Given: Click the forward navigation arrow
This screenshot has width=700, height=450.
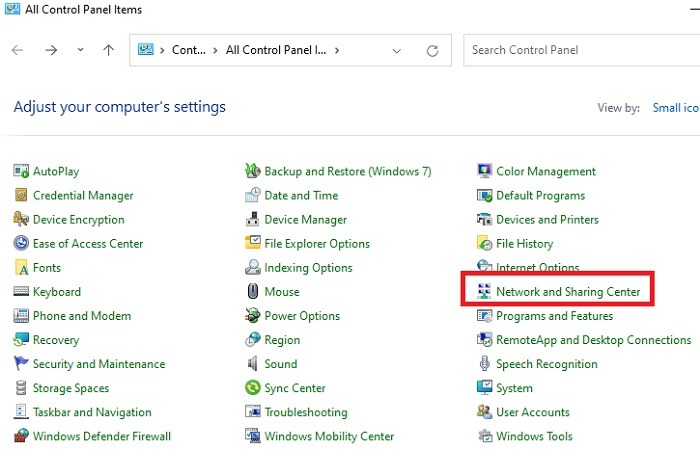Looking at the screenshot, I should [x=51, y=50].
